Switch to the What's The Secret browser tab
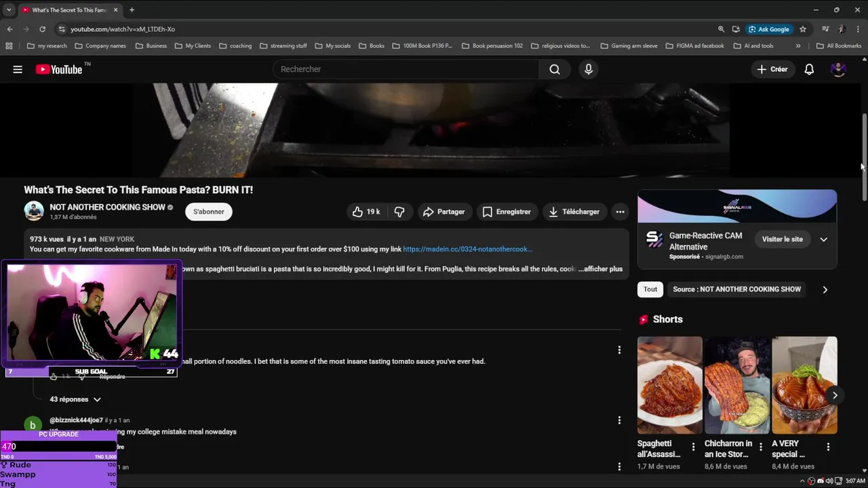The image size is (868, 488). coord(68,9)
